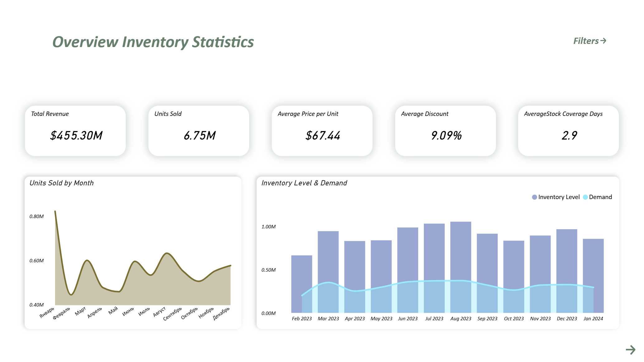Click the Декабрь axis label
Image resolution: width=644 pixels, height=362 pixels.
click(221, 313)
